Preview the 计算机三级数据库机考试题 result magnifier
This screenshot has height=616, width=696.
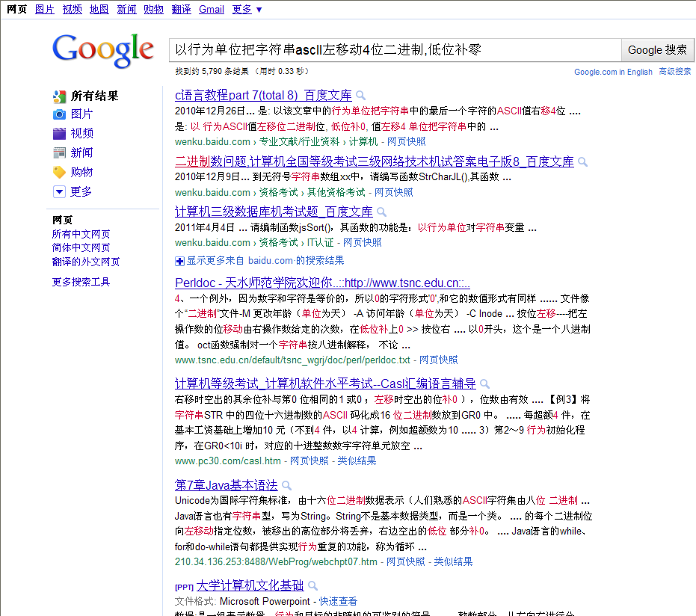click(381, 212)
